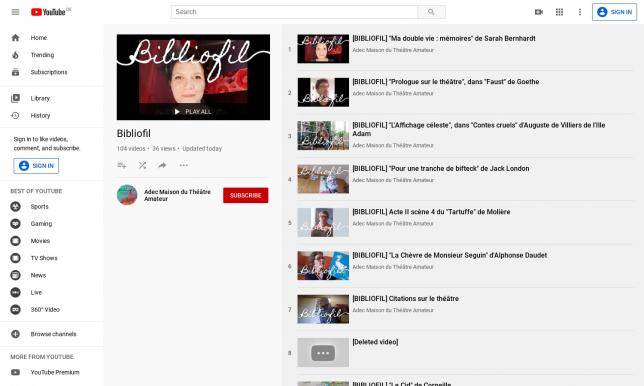Click channel name under Tartuffe video
The height and width of the screenshot is (386, 644).
(x=393, y=224)
